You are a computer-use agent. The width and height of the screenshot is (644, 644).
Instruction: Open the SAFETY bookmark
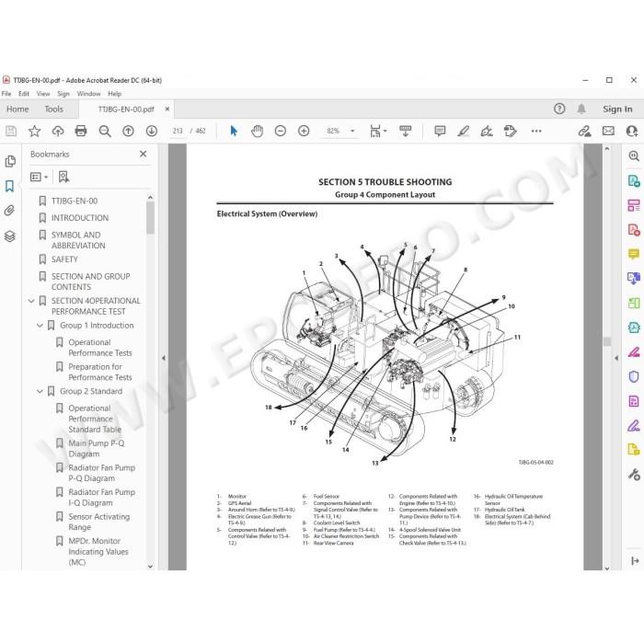coord(64,259)
